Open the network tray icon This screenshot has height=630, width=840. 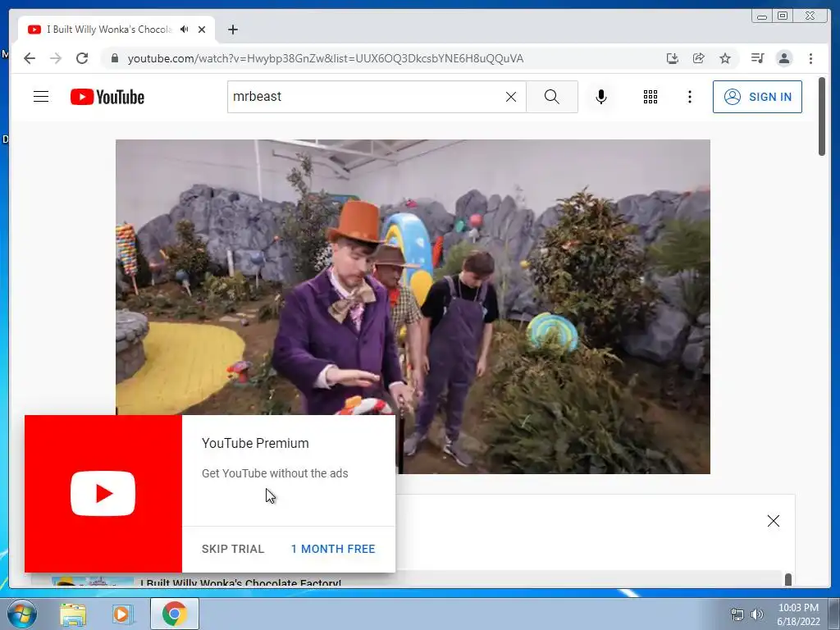coord(737,614)
